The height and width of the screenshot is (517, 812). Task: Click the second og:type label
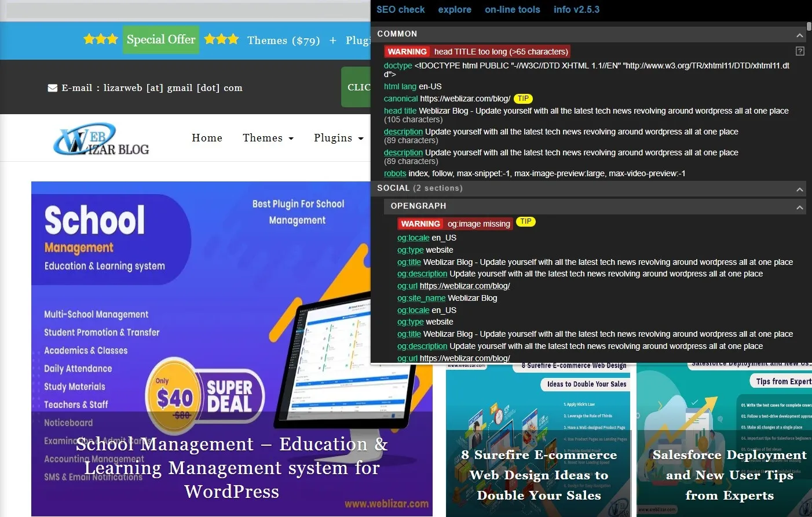[x=411, y=322]
